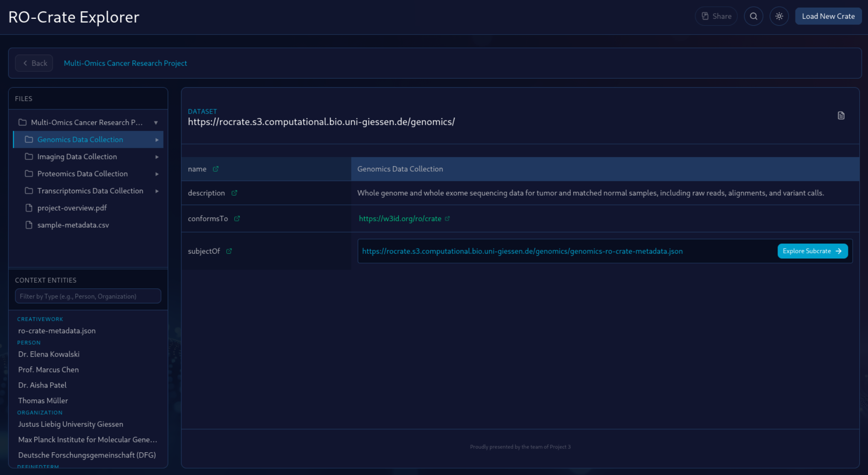Click the search magnifier icon
The height and width of the screenshot is (475, 868).
754,16
